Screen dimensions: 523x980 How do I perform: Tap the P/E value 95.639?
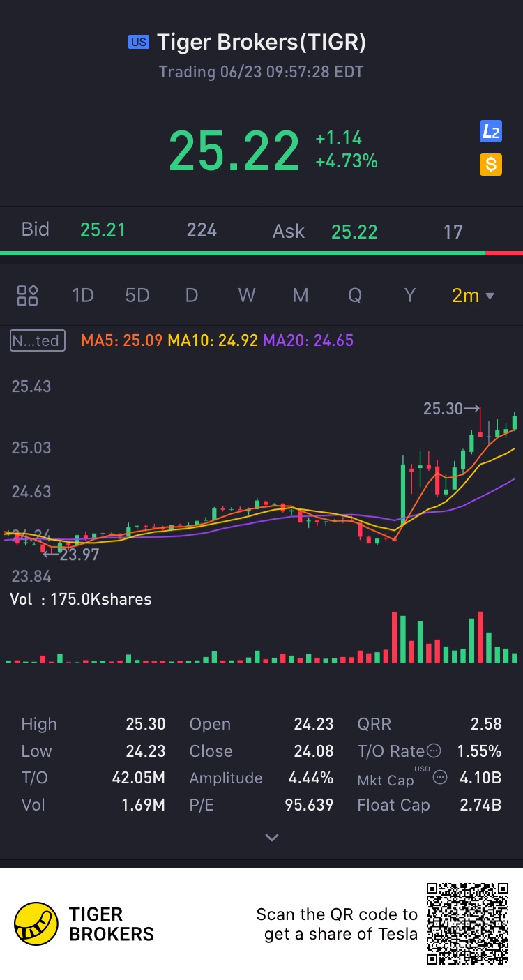[310, 805]
